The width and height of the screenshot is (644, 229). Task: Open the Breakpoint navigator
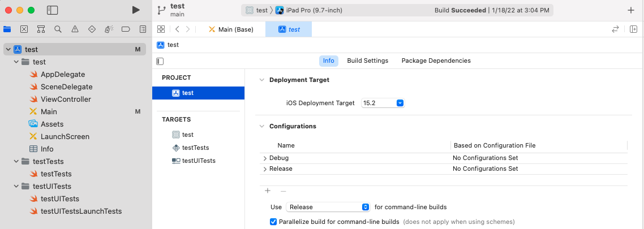[126, 29]
